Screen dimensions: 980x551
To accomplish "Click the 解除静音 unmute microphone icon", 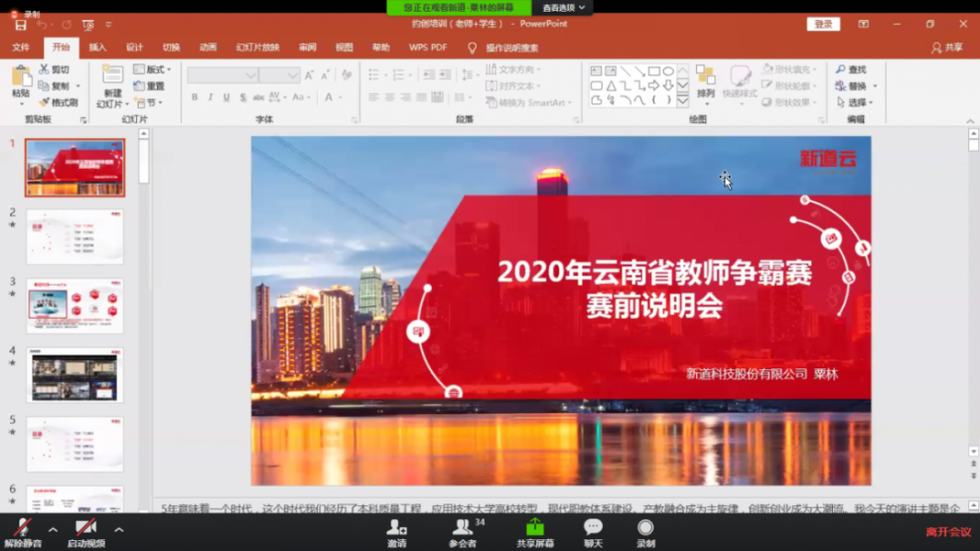I will click(x=22, y=528).
